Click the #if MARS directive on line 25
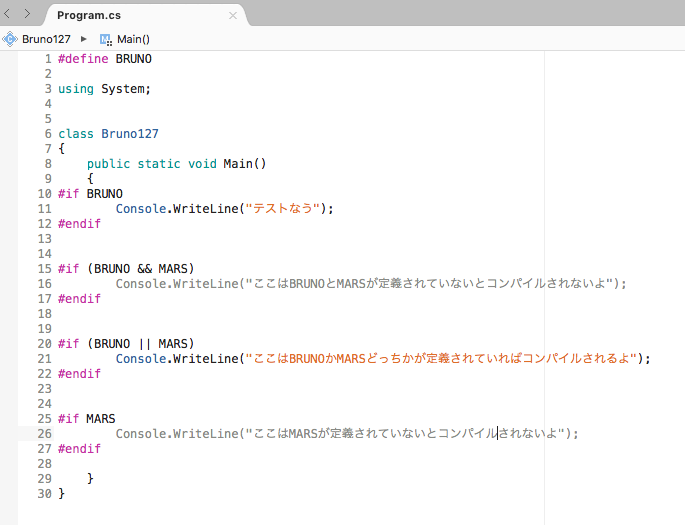685x525 pixels. (87, 419)
